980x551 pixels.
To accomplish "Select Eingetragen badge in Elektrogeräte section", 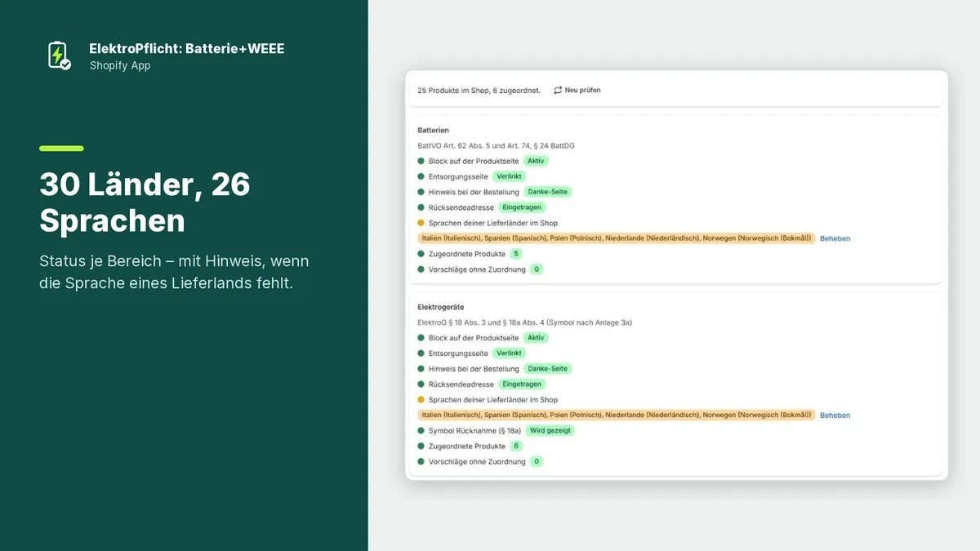I will pos(522,384).
